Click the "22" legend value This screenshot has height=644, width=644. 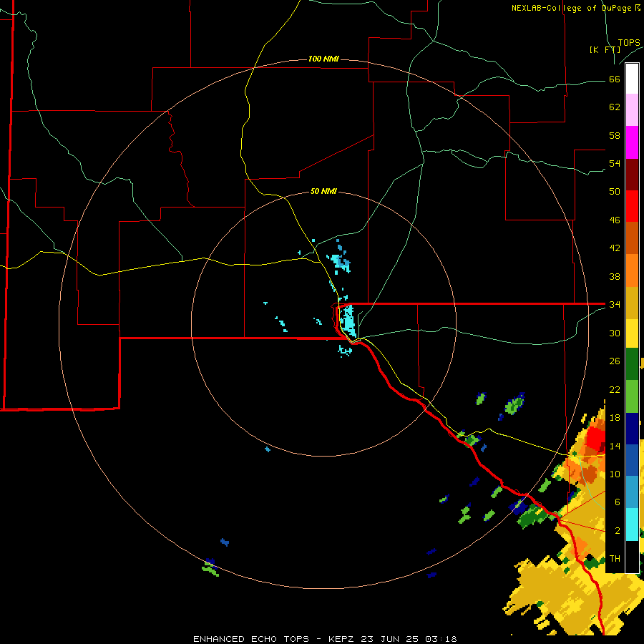point(615,389)
